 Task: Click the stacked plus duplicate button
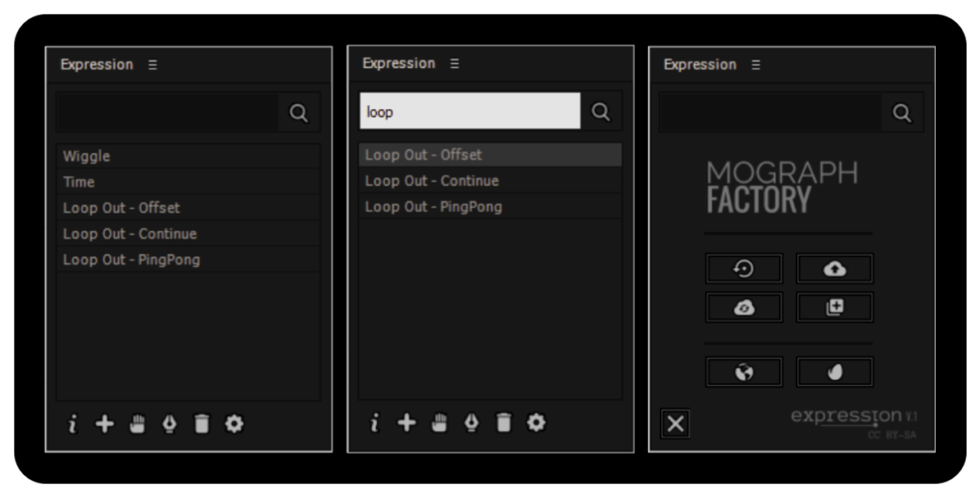coord(835,307)
